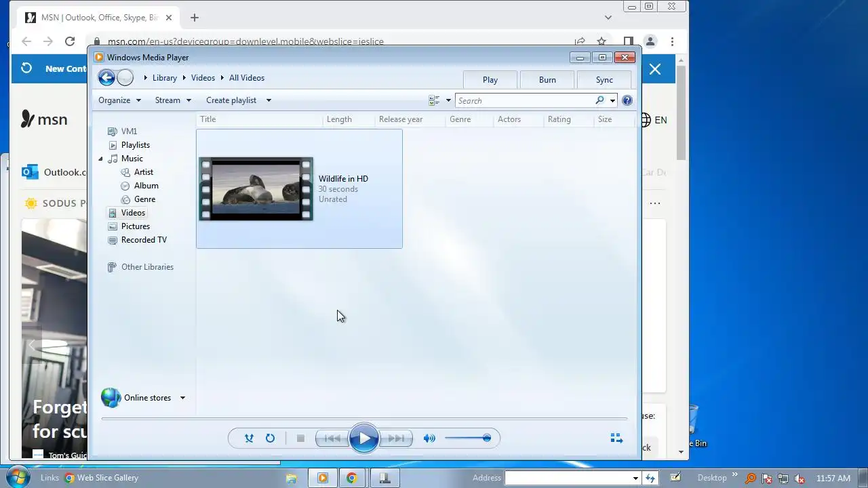Click the muted volume tray icon
Image resolution: width=868 pixels, height=488 pixels.
(800, 478)
